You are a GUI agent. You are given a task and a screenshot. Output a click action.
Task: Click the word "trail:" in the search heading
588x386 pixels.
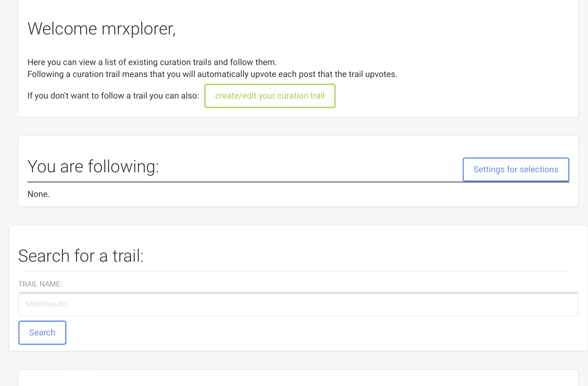coord(128,256)
